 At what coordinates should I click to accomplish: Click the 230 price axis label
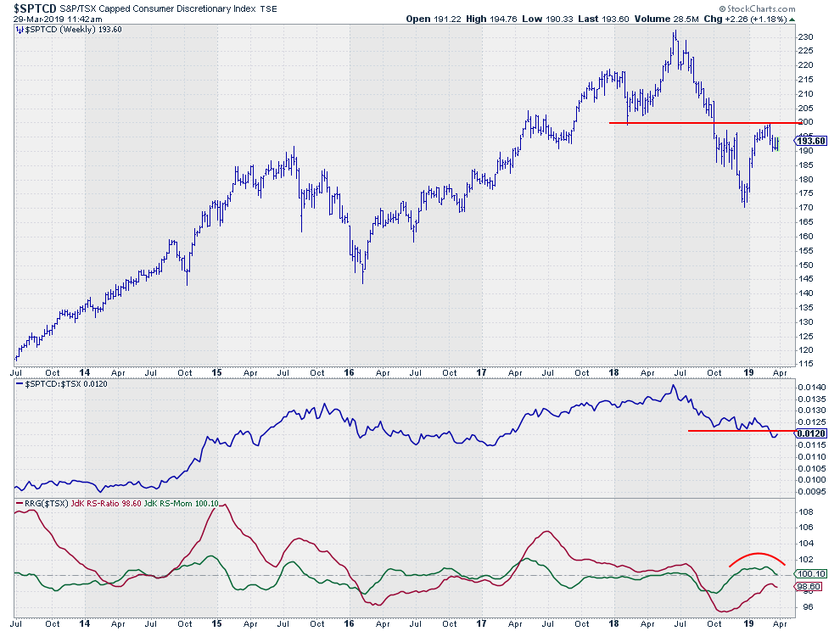(x=805, y=37)
